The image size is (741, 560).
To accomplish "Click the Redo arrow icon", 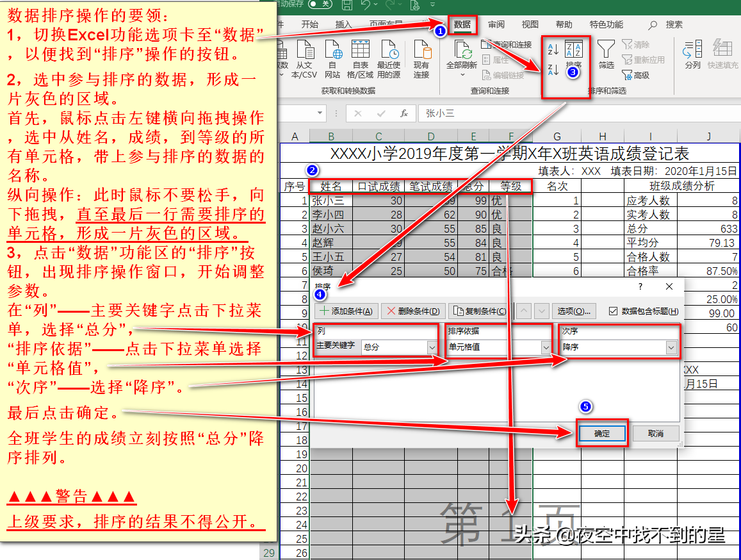I will [390, 4].
